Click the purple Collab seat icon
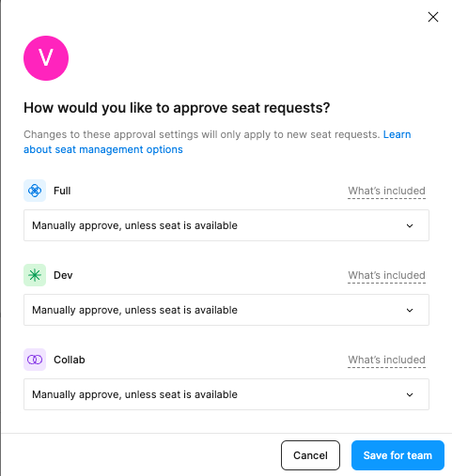Image resolution: width=452 pixels, height=476 pixels. tap(35, 360)
